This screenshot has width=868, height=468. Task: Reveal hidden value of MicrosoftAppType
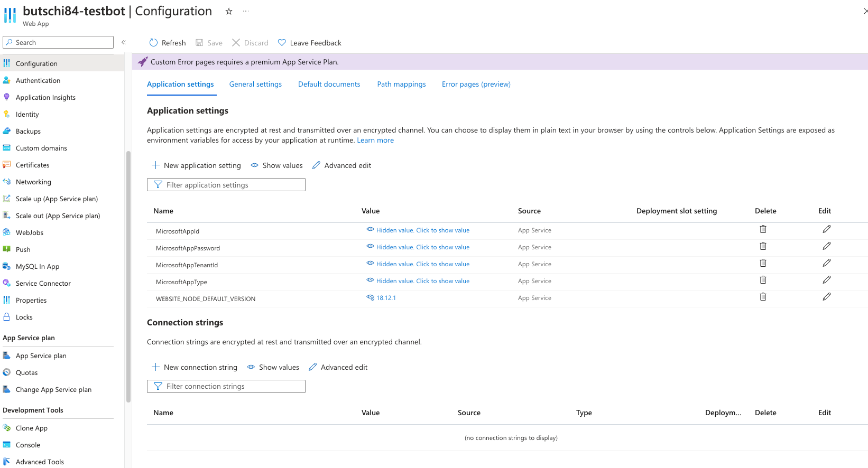(418, 281)
